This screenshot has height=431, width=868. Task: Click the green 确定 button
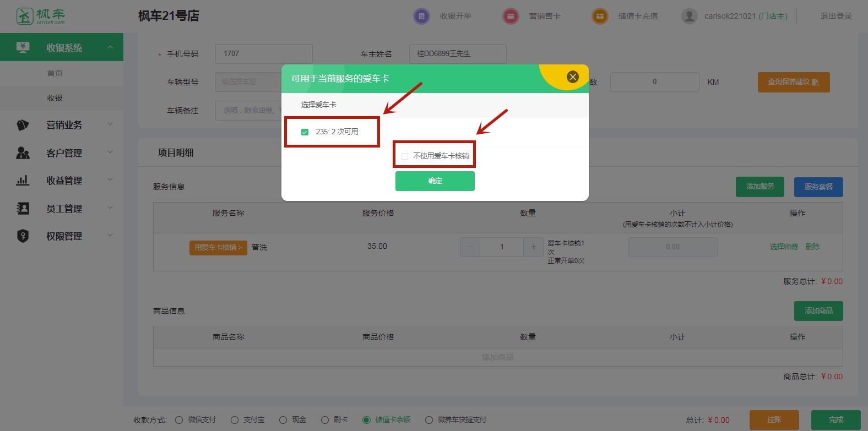pos(435,181)
